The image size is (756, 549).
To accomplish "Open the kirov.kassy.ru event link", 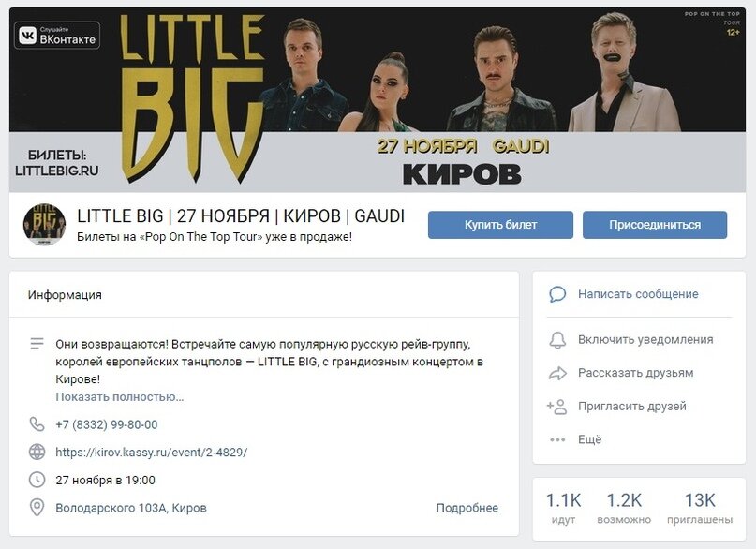I will click(x=152, y=453).
